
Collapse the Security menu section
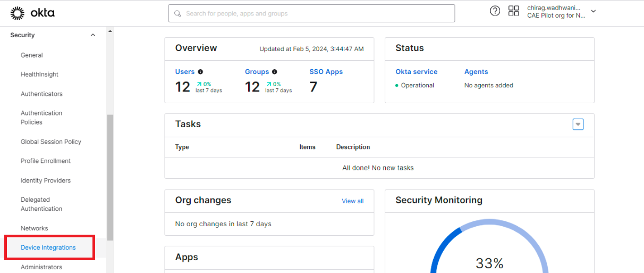coord(93,35)
